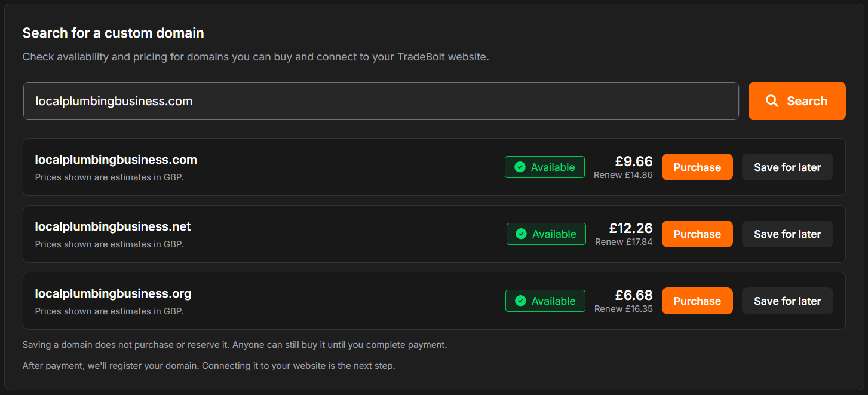
Task: Select the localplumbingbusiness.net domain name
Action: click(x=112, y=226)
